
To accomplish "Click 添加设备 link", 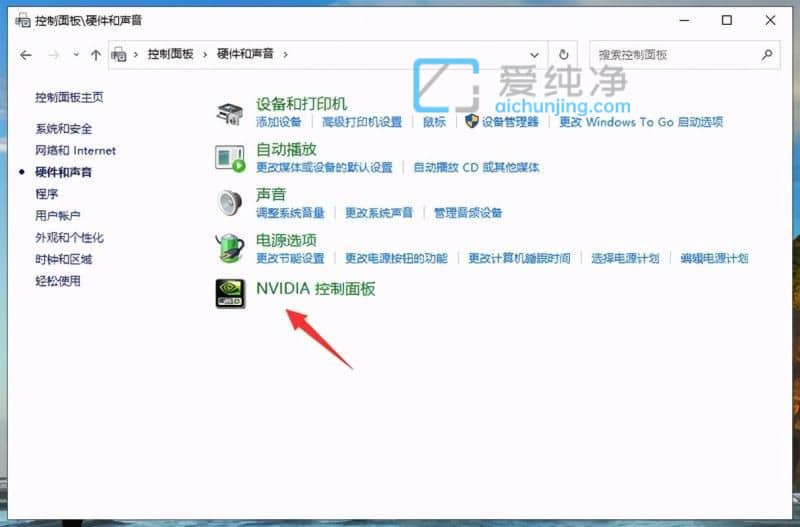I will pos(279,122).
